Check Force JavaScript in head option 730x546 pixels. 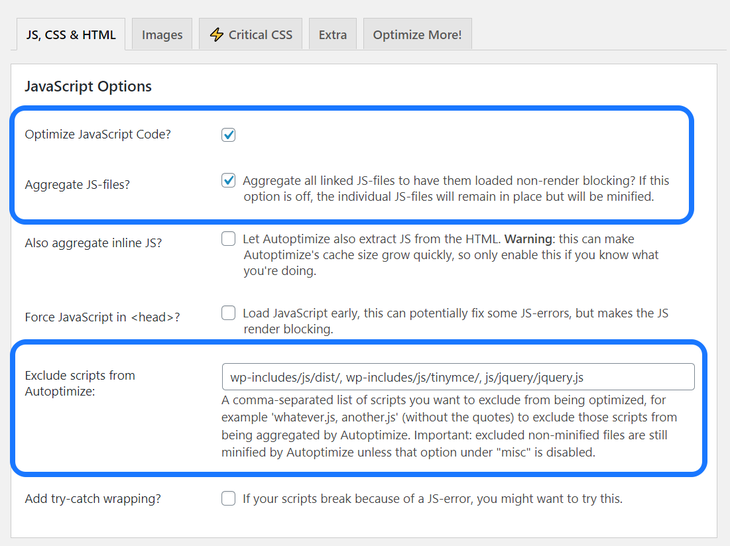point(228,313)
